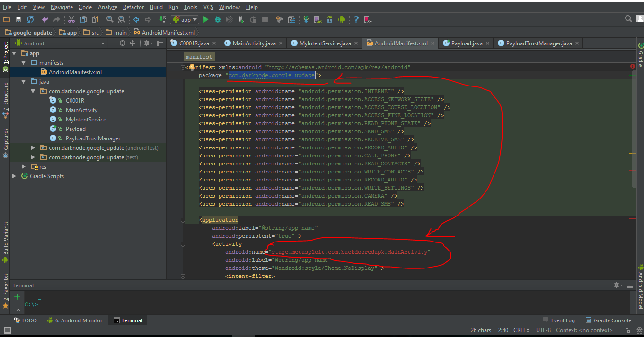Click the Cut scissors icon
The image size is (644, 337).
click(x=71, y=19)
